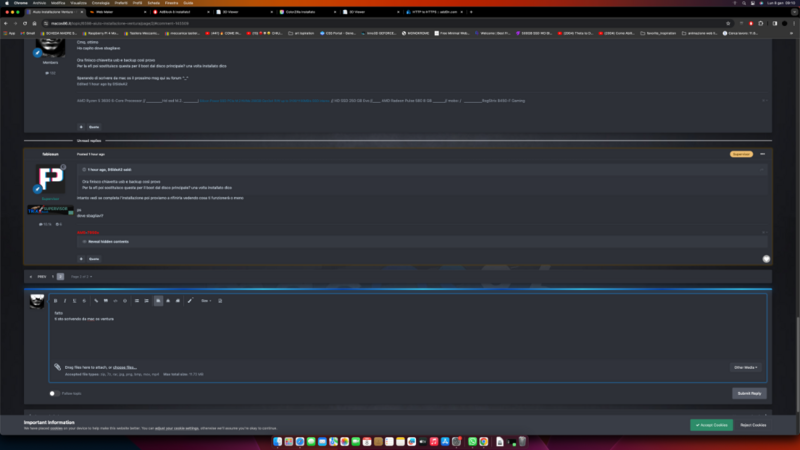Open fabiosun's profile avatar
This screenshot has height=450, width=800.
tap(50, 178)
